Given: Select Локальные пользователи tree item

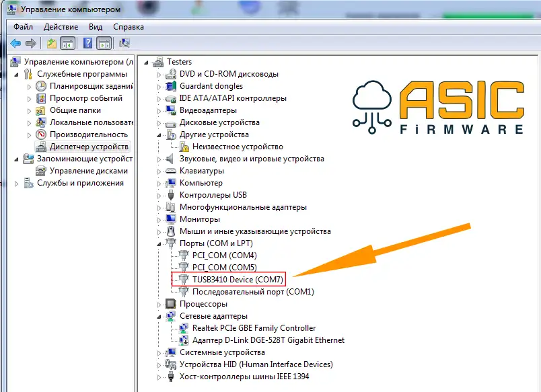Looking at the screenshot, I should click(x=92, y=122).
